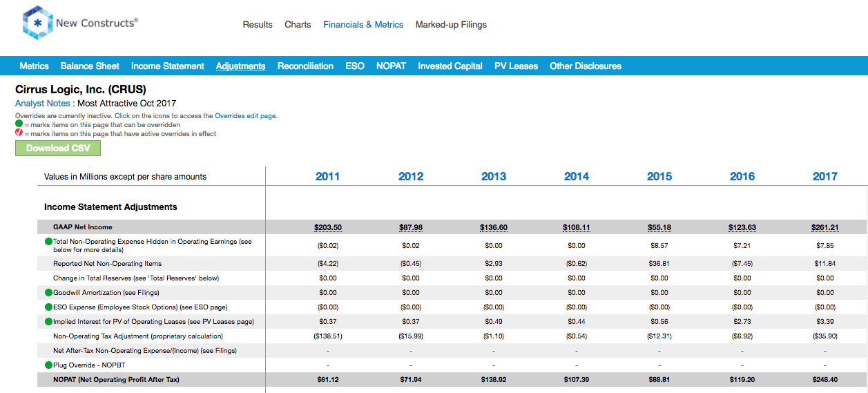
Task: Click NOPAT value $61.12 for 2011
Action: tap(328, 380)
